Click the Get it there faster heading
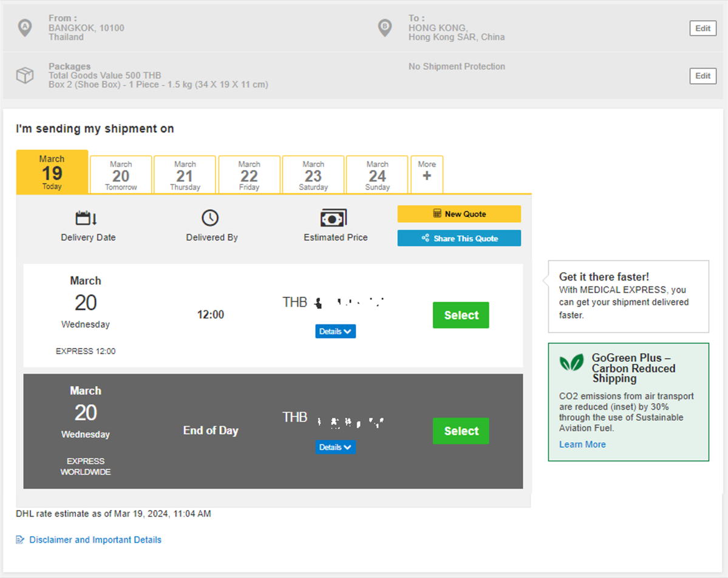The width and height of the screenshot is (728, 578). click(604, 277)
